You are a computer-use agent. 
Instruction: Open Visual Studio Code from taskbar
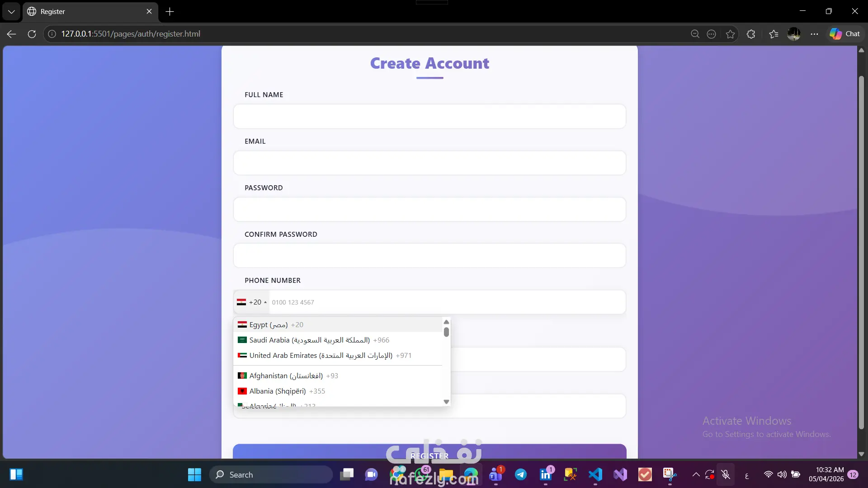click(595, 474)
